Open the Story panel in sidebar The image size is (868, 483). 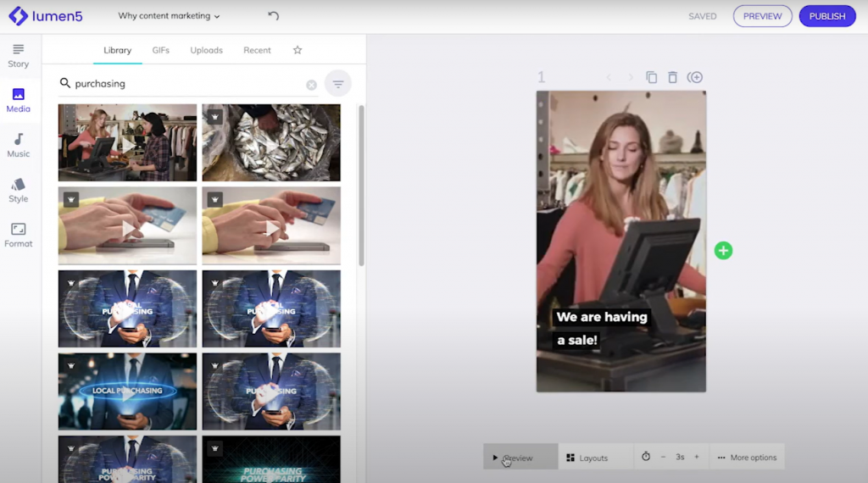click(x=18, y=56)
